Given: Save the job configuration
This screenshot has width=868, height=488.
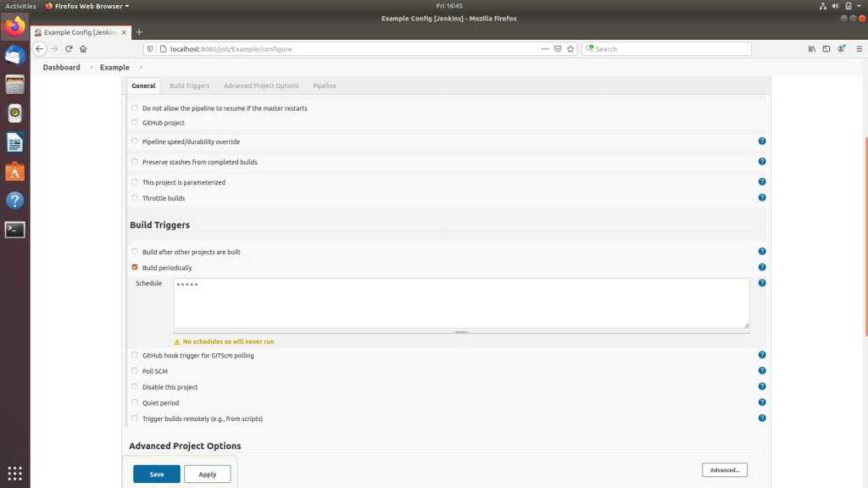Looking at the screenshot, I should coord(157,474).
